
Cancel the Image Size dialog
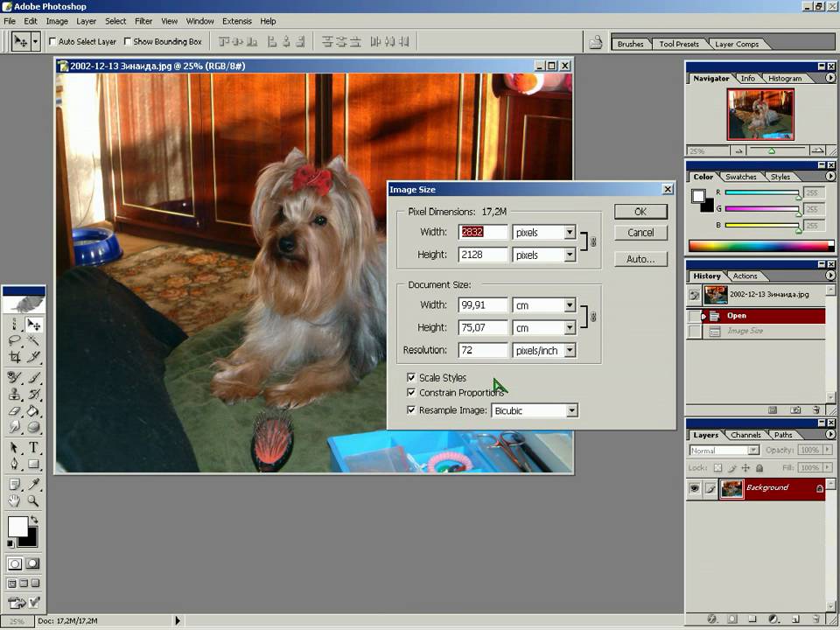coord(640,233)
